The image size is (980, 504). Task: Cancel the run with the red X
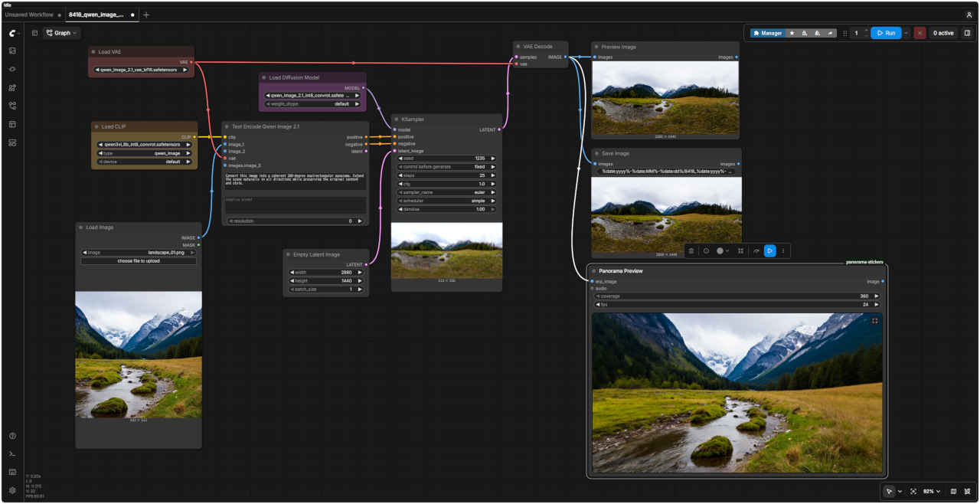click(x=920, y=33)
